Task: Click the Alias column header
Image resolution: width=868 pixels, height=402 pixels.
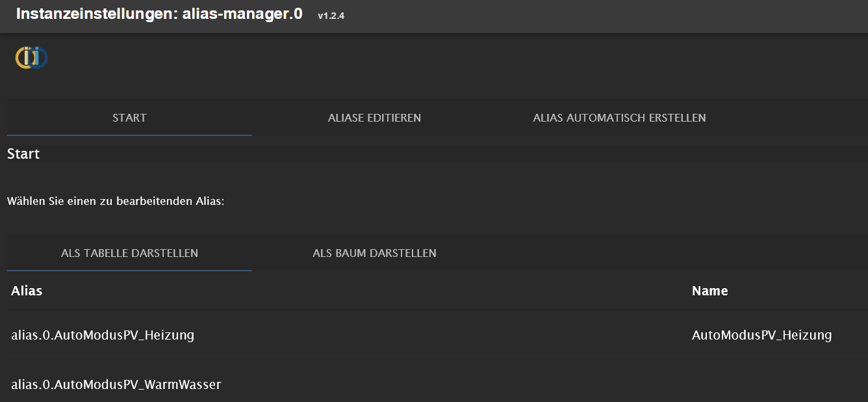Action: click(27, 291)
